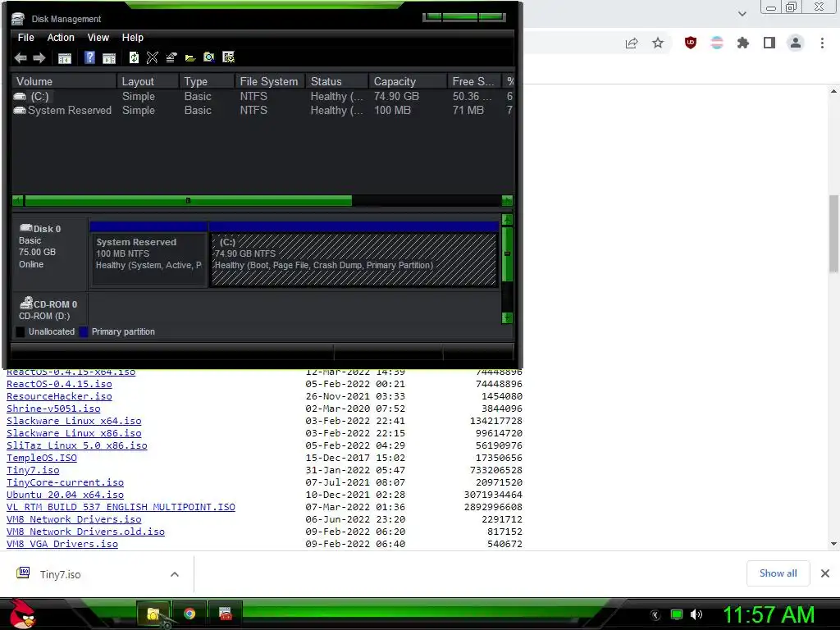This screenshot has width=840, height=630.
Task: Click the Settings checklist toolbar icon
Action: 228,57
